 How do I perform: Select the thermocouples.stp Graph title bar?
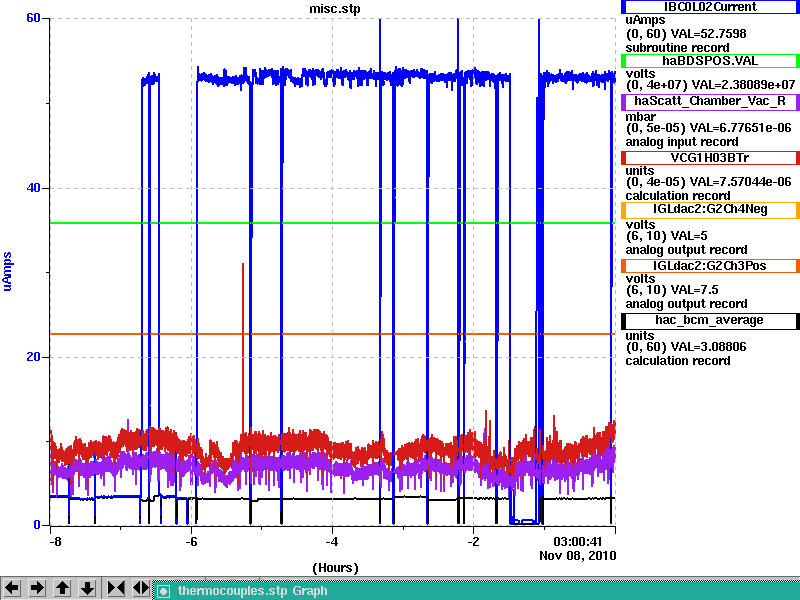(477, 591)
